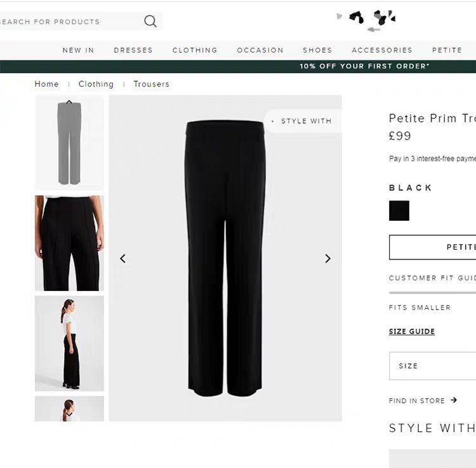Open the Size dropdown
The image size is (476, 468).
432,366
